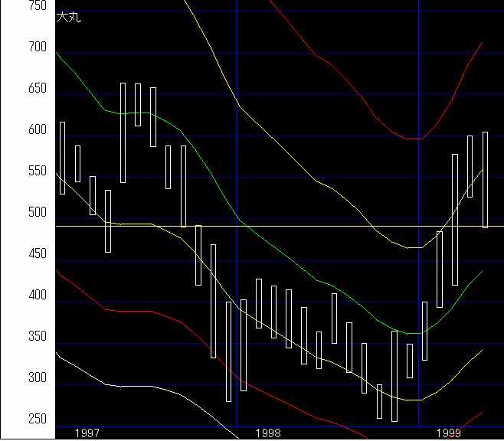Click the 450 price axis label
Image resolution: width=504 pixels, height=441 pixels.
(37, 254)
